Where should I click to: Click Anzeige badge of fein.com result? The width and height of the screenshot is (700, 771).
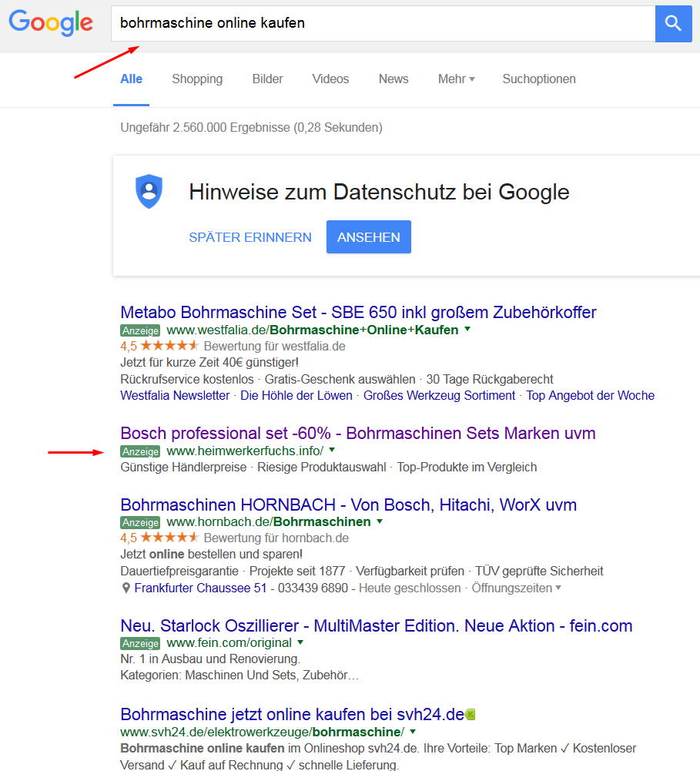[140, 643]
